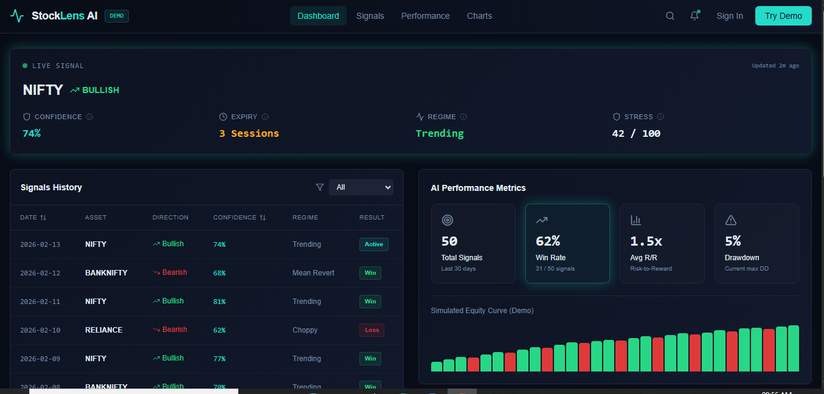Image resolution: width=824 pixels, height=394 pixels.
Task: Click the RELIANCE asset cell
Action: pos(104,330)
